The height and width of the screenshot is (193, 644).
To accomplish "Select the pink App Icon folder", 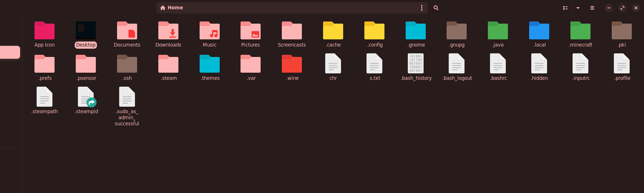I will pyautogui.click(x=45, y=31).
